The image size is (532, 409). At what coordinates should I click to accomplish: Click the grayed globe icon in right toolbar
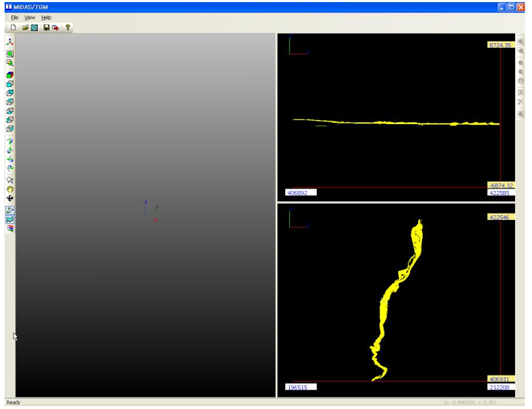(x=521, y=81)
